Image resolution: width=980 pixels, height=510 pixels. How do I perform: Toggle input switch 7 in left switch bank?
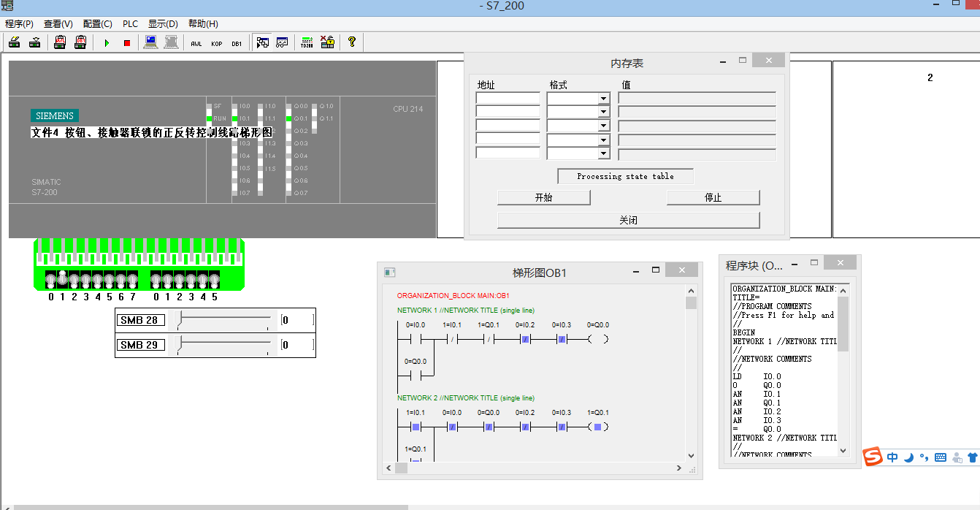[132, 281]
